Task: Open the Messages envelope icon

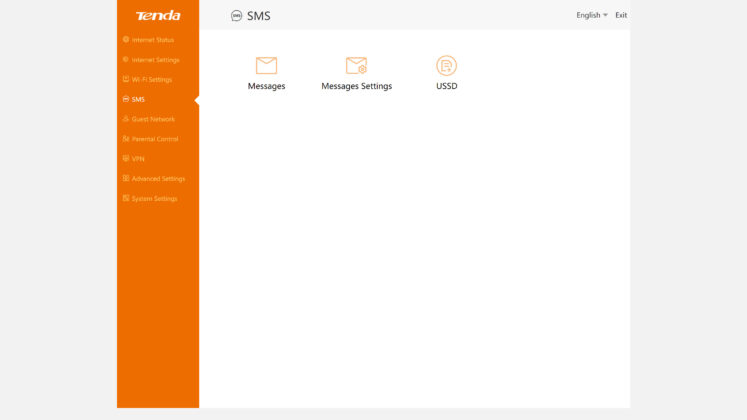Action: (266, 65)
